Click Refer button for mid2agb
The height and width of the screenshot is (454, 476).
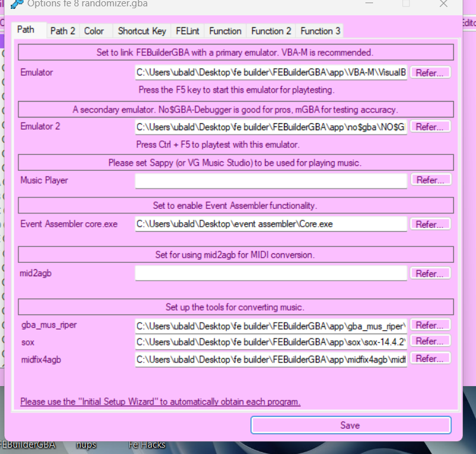coord(430,274)
